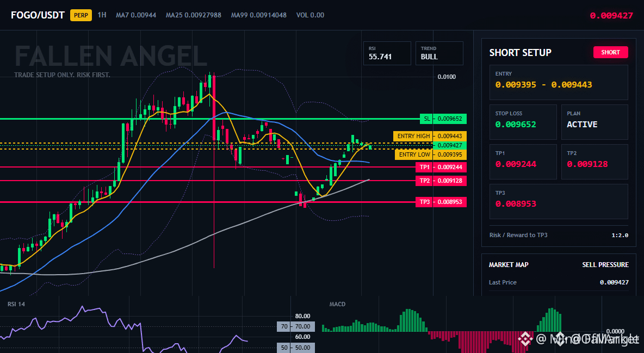
Task: Click the MA99 0.00914048 indicator label
Action: (259, 15)
